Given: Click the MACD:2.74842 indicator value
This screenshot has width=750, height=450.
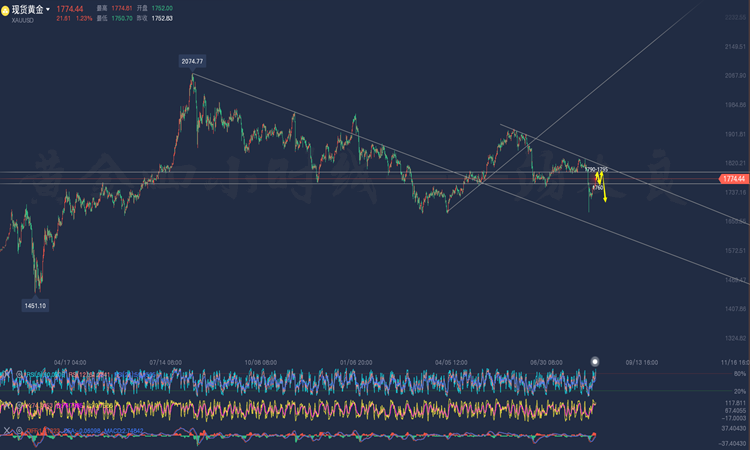Looking at the screenshot, I should [123, 431].
